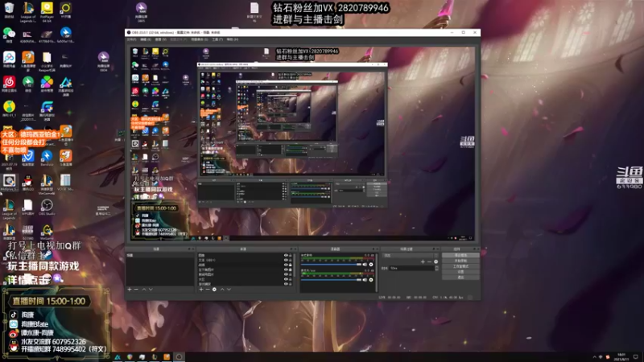The image size is (644, 362).
Task: Open transition properties gear icon
Action: click(x=436, y=261)
